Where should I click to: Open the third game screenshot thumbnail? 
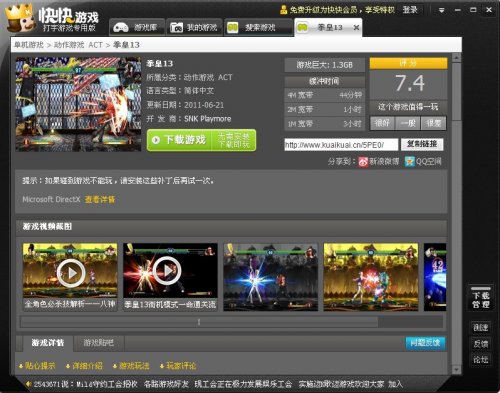point(271,277)
